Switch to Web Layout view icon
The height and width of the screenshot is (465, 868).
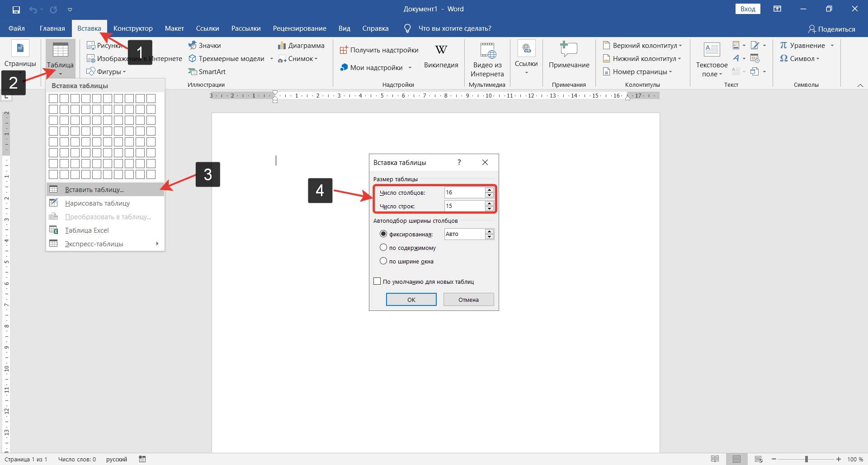759,459
